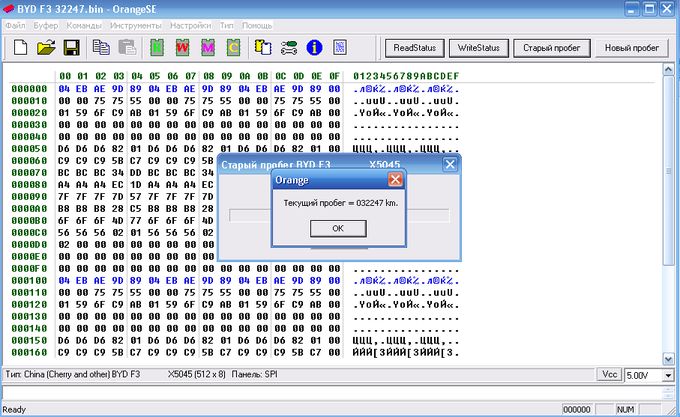Viewport: 680px width, 417px height.
Task: Click the WriteStatus button
Action: (x=479, y=48)
